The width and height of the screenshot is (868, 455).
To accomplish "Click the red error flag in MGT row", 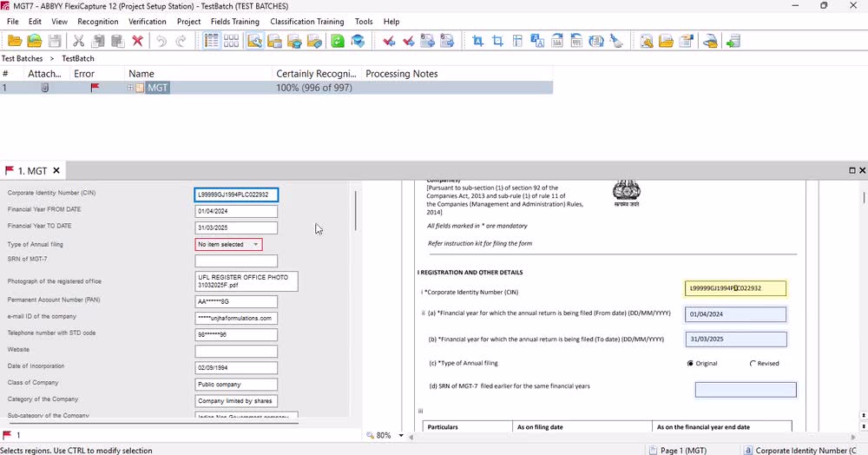I will 95,88.
